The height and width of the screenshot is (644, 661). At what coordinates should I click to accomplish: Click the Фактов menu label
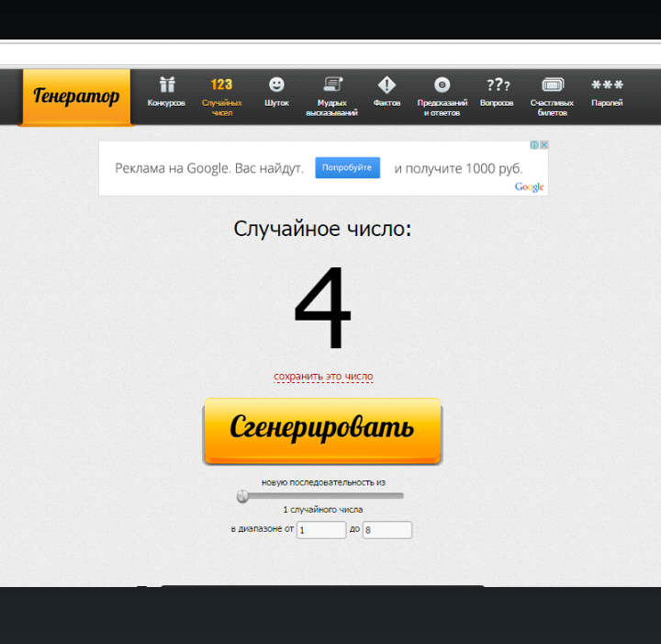click(387, 103)
